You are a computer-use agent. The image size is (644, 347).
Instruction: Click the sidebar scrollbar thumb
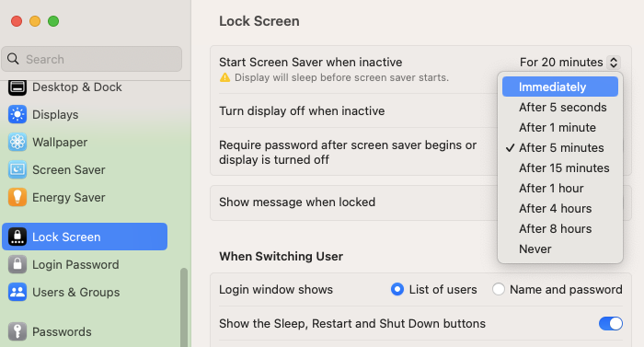pyautogui.click(x=184, y=307)
